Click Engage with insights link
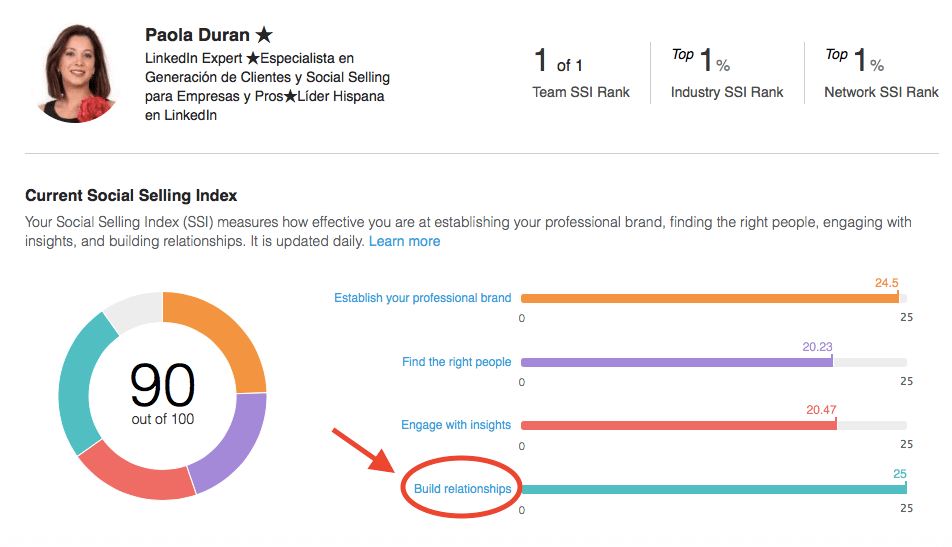 click(456, 425)
